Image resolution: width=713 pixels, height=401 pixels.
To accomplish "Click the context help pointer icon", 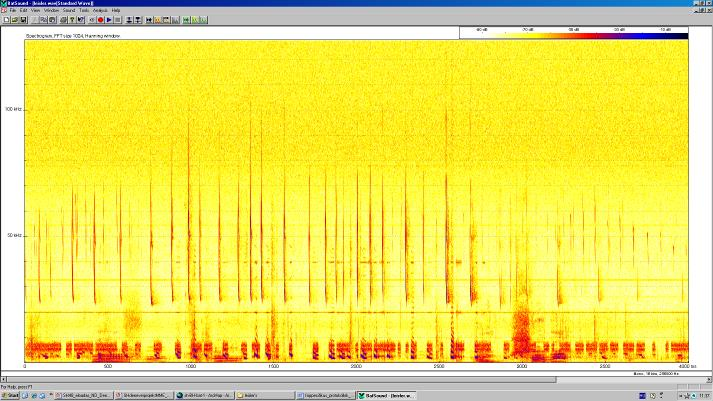I will pyautogui.click(x=81, y=20).
